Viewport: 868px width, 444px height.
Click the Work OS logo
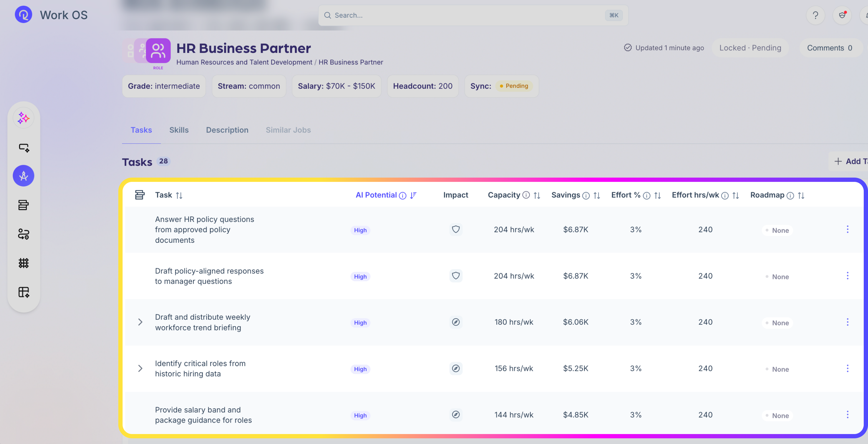coord(23,15)
